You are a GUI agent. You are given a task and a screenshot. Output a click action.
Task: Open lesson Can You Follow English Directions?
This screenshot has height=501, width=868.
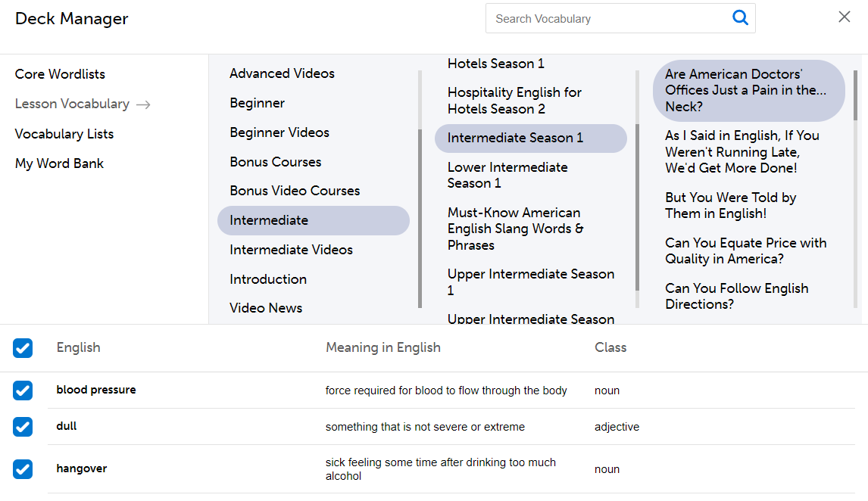point(736,296)
